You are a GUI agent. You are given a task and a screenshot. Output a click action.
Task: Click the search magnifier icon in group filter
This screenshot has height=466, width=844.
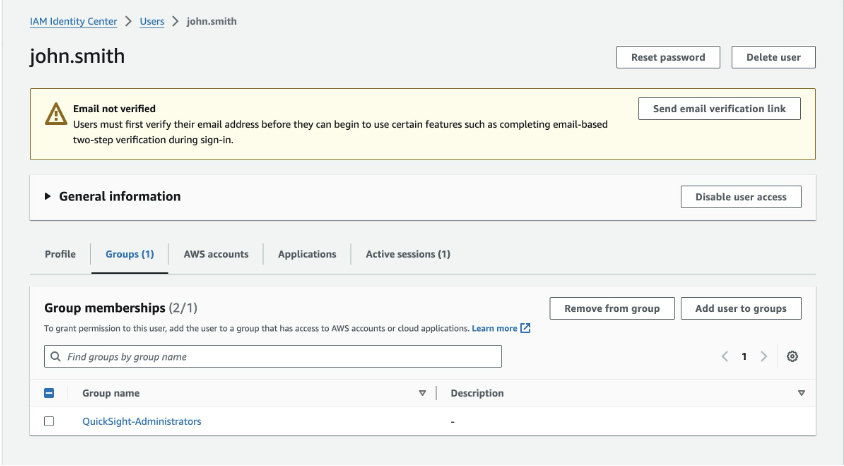click(x=55, y=357)
